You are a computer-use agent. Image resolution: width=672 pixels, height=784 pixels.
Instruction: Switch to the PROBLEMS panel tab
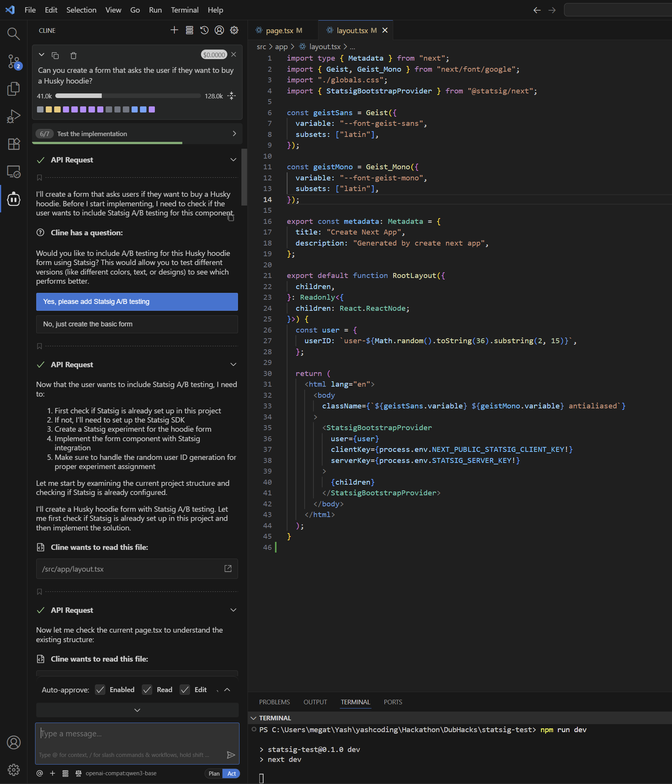[x=275, y=702]
